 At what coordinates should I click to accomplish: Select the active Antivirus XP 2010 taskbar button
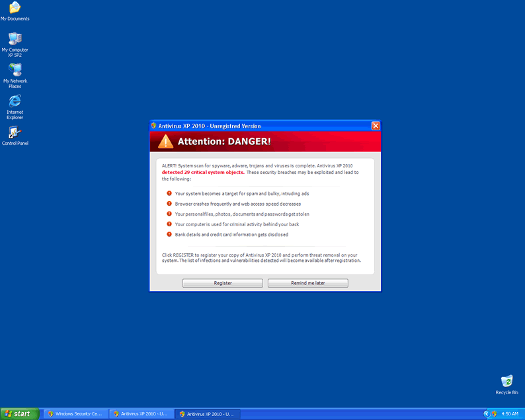[x=207, y=414]
